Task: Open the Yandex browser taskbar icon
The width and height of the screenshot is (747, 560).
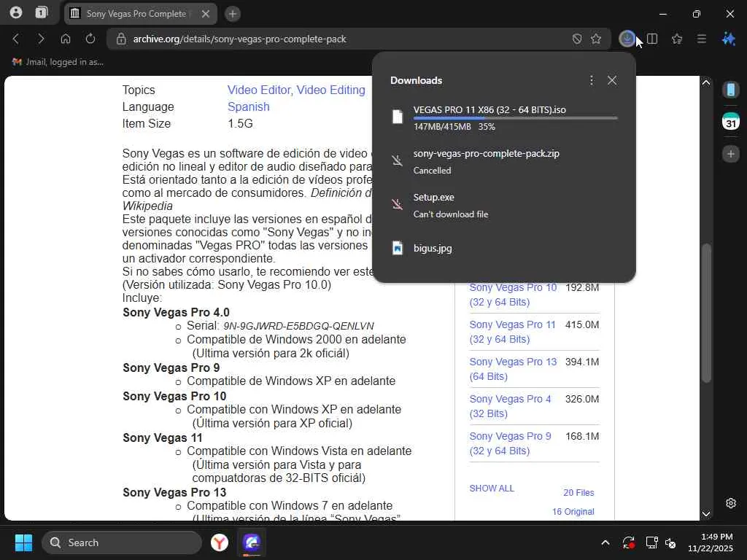Action: (220, 542)
